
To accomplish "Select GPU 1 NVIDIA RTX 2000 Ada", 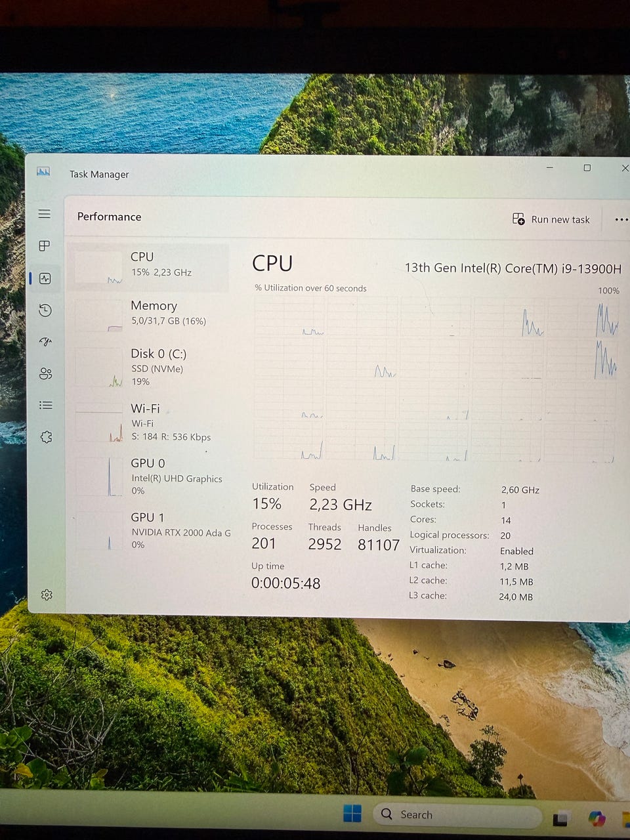I will [x=150, y=531].
